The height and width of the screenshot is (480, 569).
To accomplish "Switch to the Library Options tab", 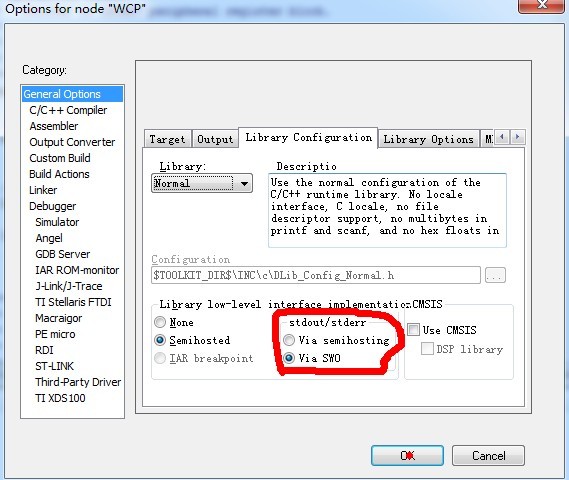I will [429, 139].
